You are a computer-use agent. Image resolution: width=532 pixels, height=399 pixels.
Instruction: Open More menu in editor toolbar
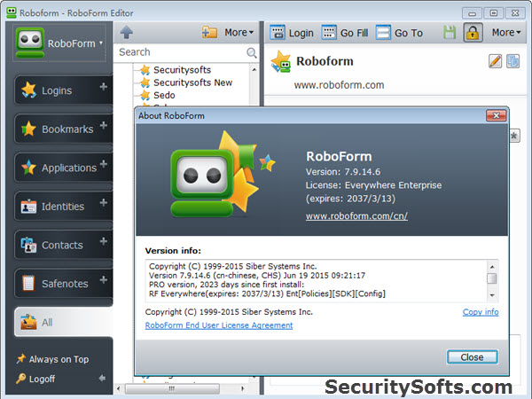pyautogui.click(x=506, y=32)
